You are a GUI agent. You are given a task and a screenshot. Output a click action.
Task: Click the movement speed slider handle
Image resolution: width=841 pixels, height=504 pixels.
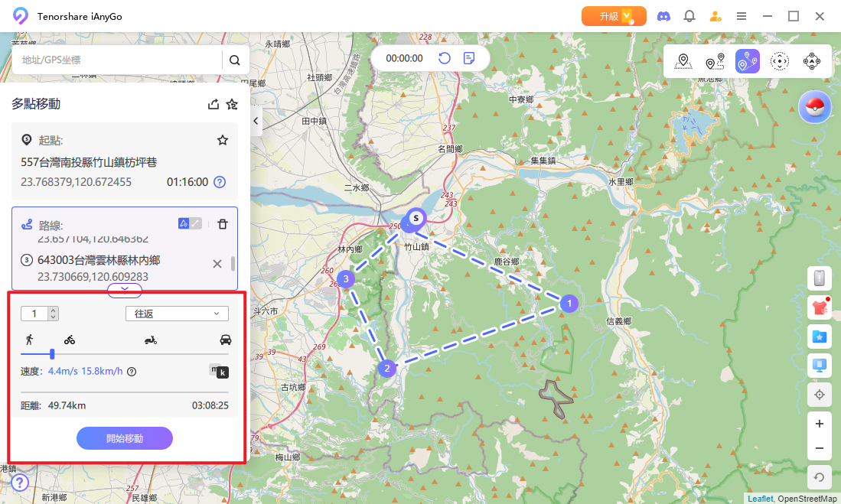coord(52,354)
